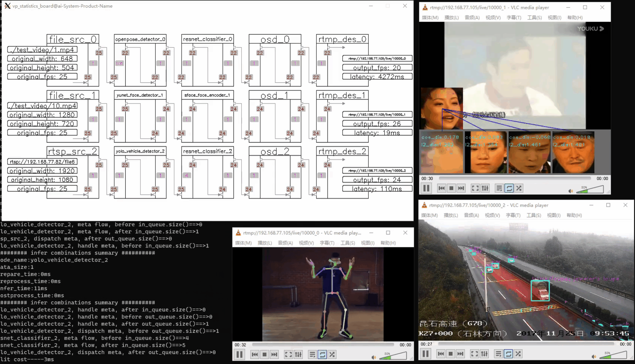Click the seek bar in the 10000_2 VLC window
Image resolution: width=635 pixels, height=364 pixels.
(x=525, y=344)
